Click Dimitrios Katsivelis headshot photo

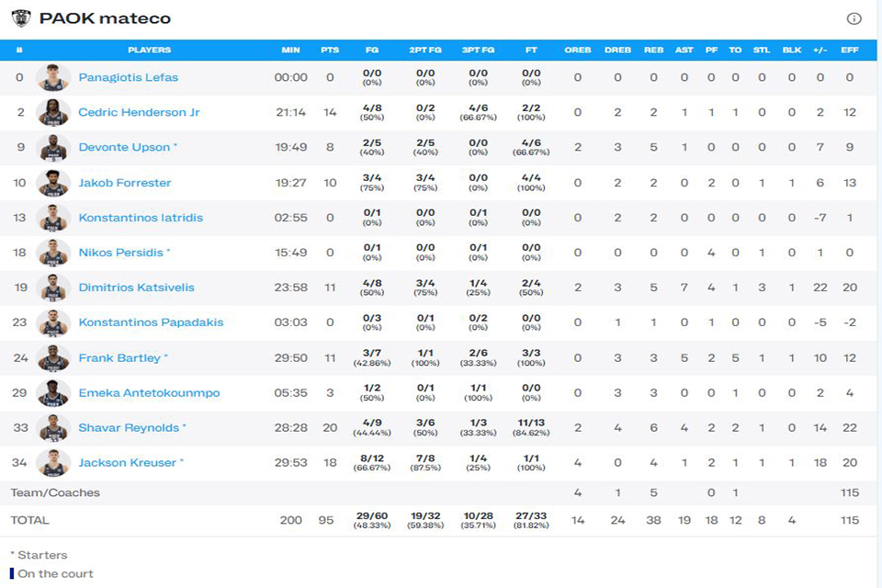(x=53, y=288)
